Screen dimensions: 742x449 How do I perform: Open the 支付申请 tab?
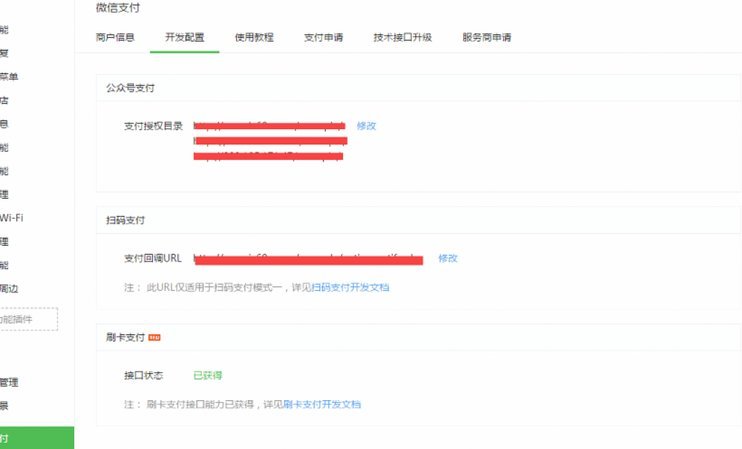(323, 37)
